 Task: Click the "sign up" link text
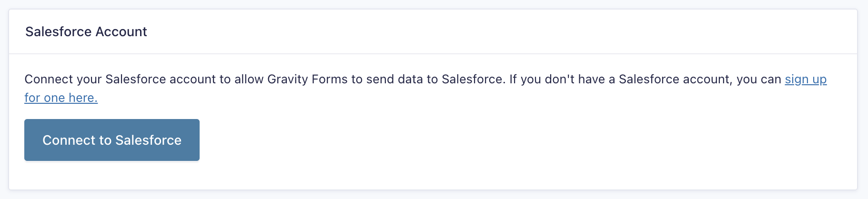tap(805, 79)
